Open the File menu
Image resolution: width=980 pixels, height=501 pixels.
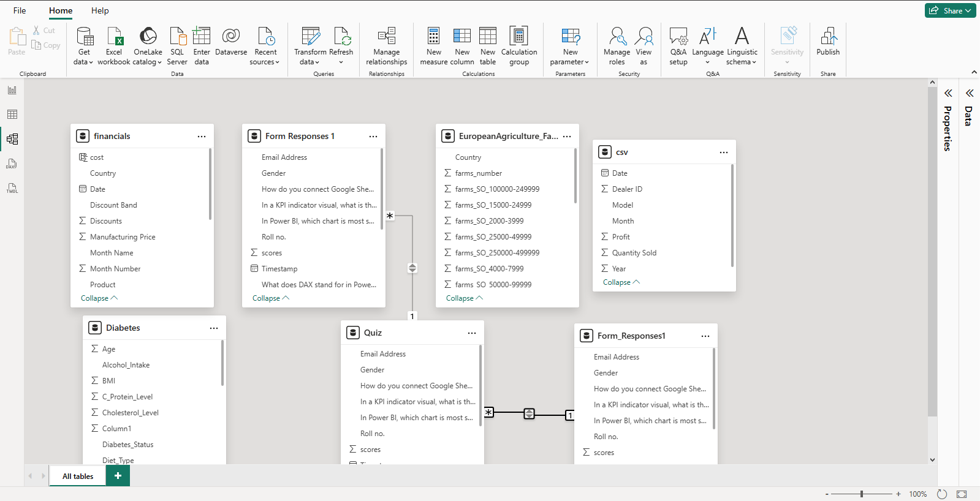[x=20, y=10]
